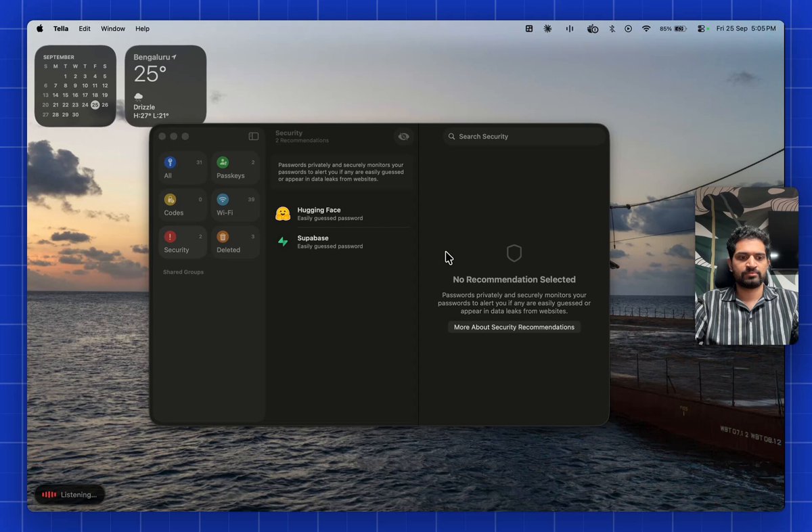This screenshot has height=532, width=812.
Task: Open the audio waveform menu bar icon
Action: [570, 28]
